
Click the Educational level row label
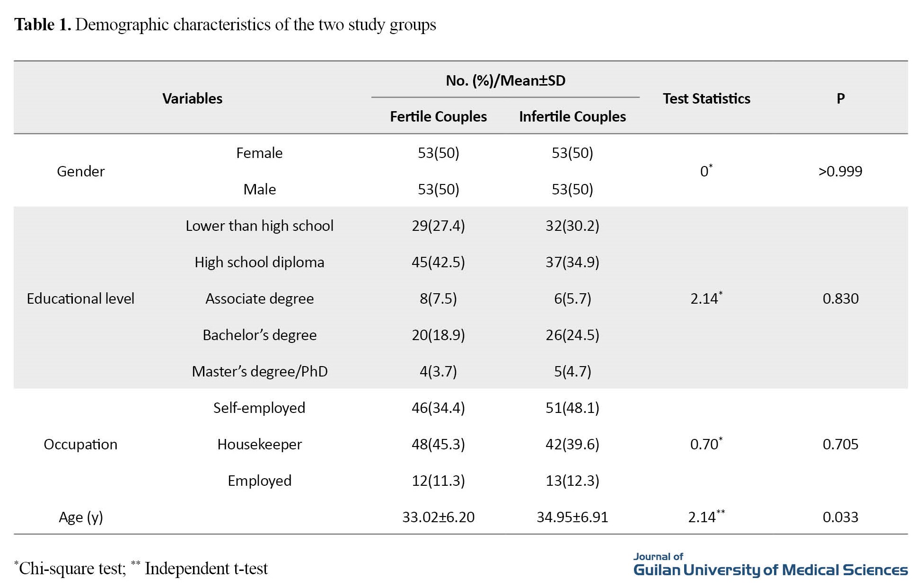[x=80, y=298]
